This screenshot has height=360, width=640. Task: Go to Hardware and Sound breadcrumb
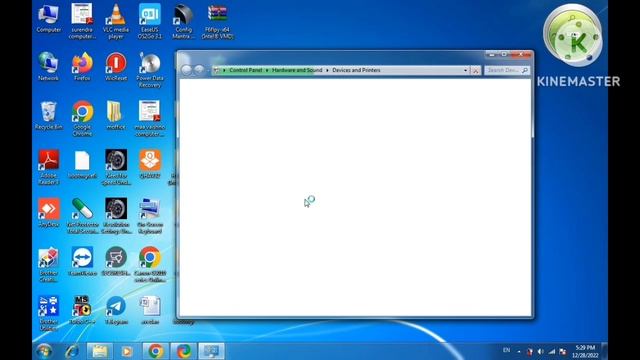297,70
